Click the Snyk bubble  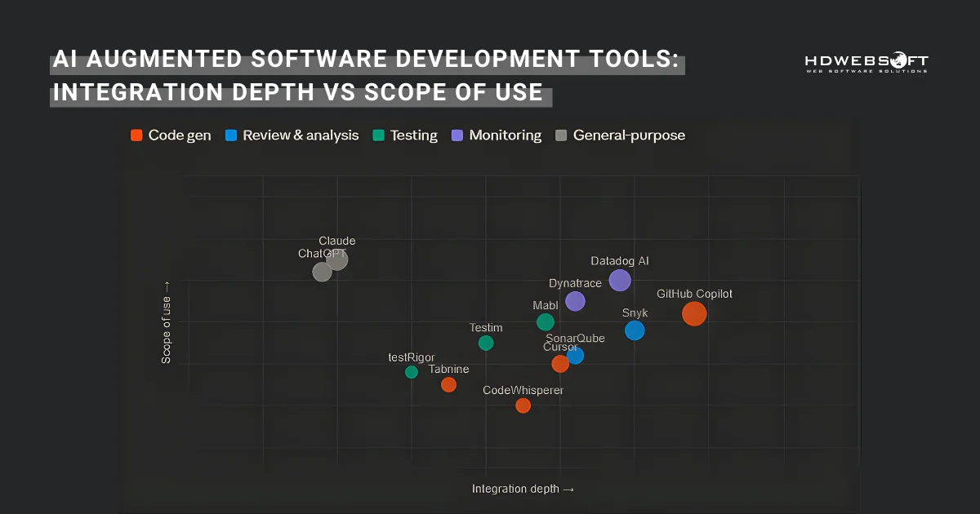[635, 330]
